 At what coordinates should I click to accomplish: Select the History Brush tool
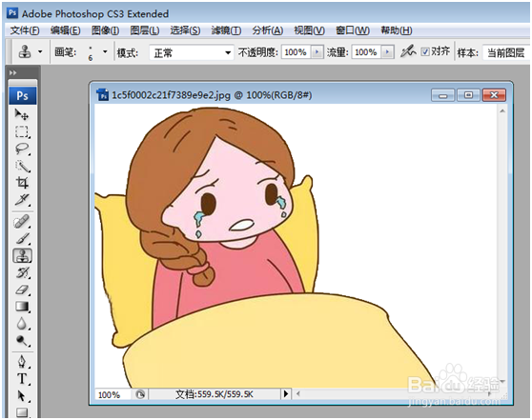click(x=22, y=272)
